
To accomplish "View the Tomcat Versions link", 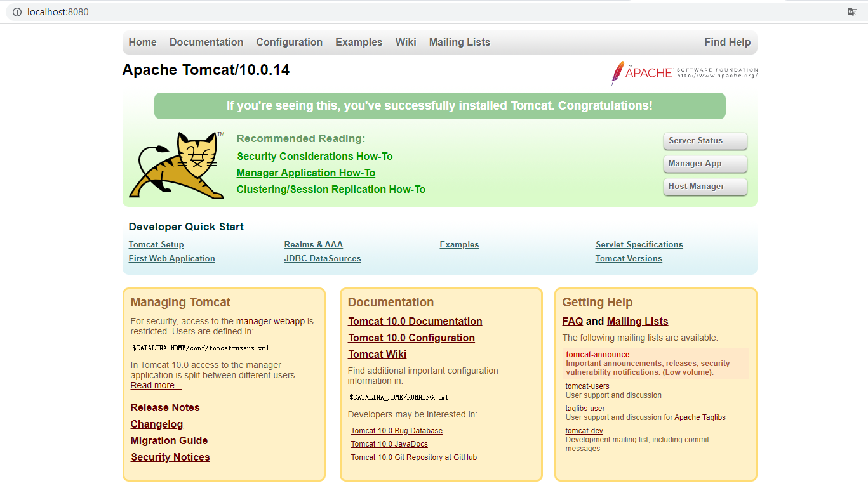I will tap(629, 259).
